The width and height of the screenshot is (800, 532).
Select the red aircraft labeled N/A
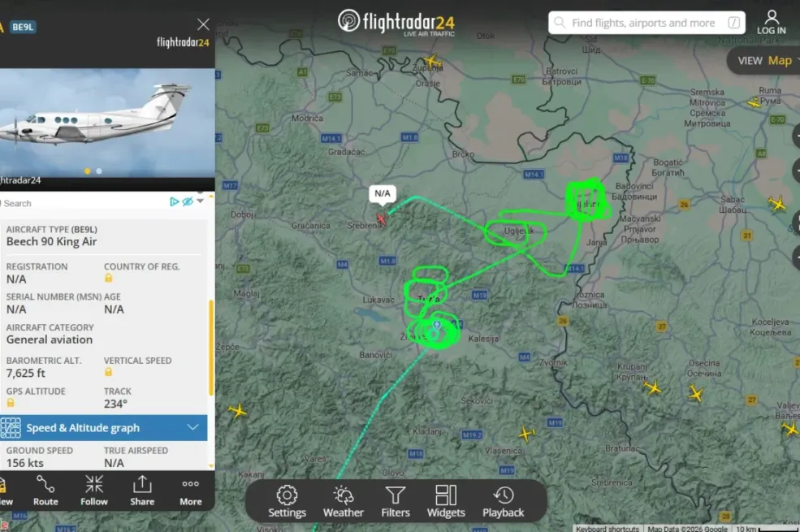tap(381, 218)
